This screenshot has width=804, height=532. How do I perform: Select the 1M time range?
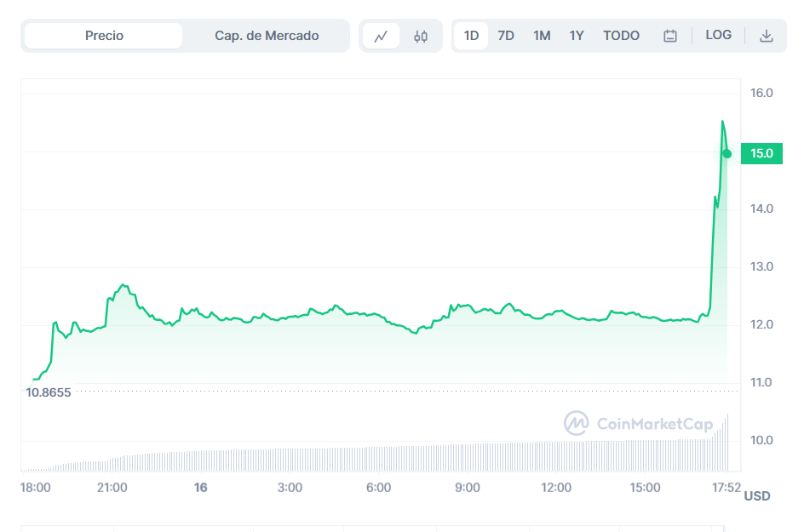point(542,36)
